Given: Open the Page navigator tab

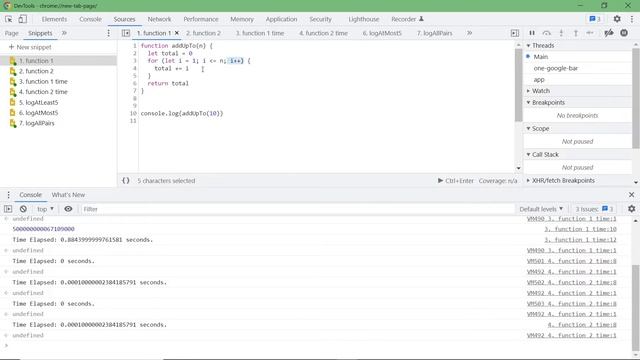Looking at the screenshot, I should coord(11,33).
